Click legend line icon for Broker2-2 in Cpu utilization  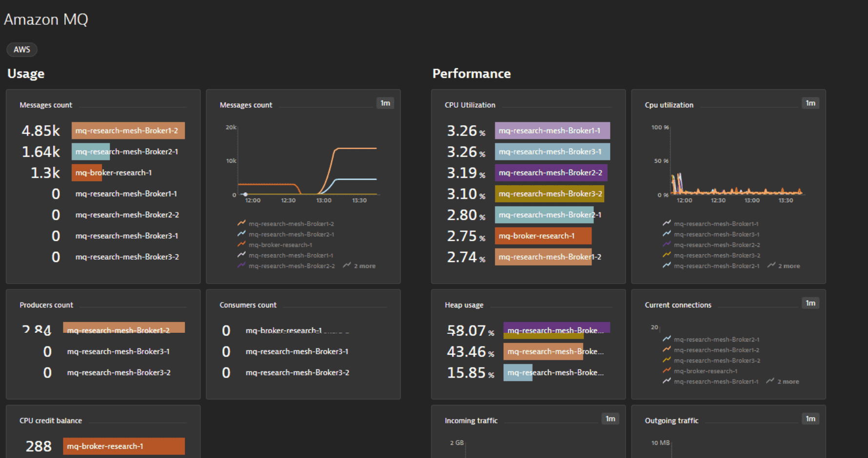(667, 245)
